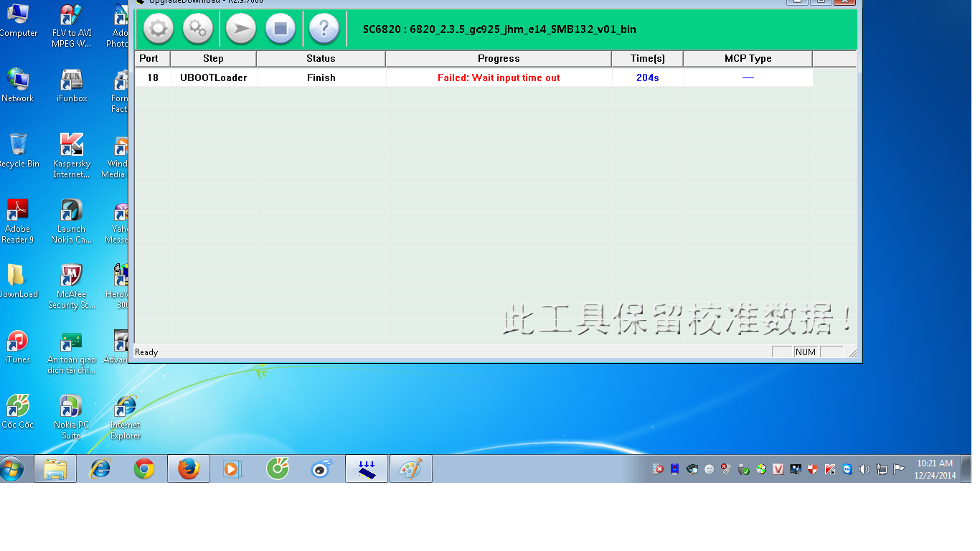Click the Port column header
This screenshot has height=551, width=980.
point(152,58)
